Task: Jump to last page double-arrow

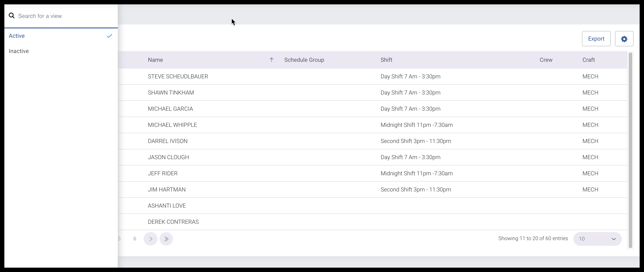Action: tap(166, 239)
